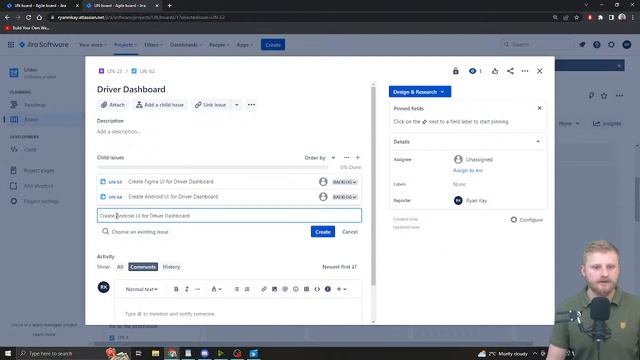Viewport: 640px width, 360px height.
Task: Open issue actions three-dot menu in header
Action: pyautogui.click(x=525, y=71)
